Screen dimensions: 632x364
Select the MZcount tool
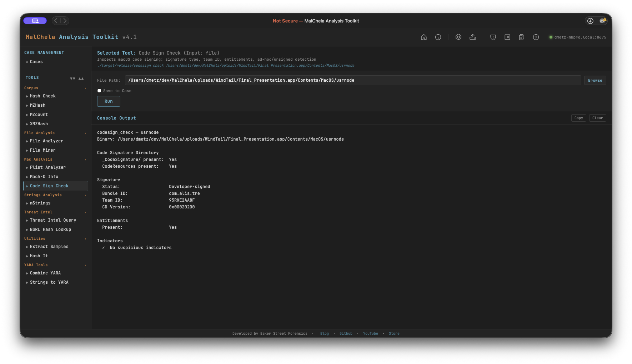coord(55,115)
